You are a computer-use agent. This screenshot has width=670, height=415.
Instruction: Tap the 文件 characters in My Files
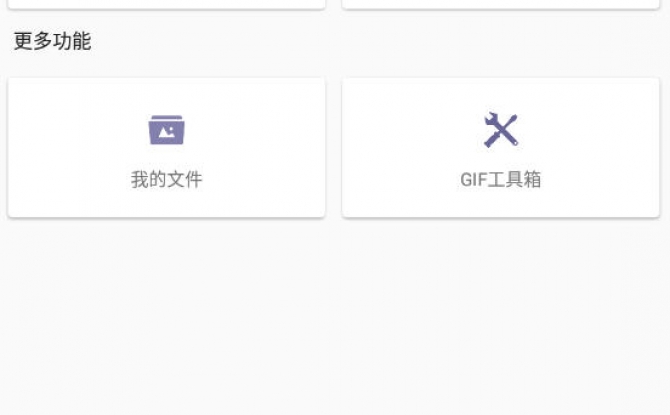184,179
